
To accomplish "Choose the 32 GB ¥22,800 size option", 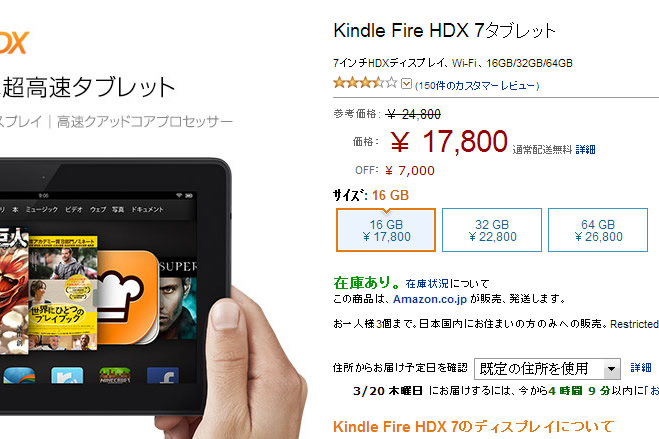I will point(492,230).
